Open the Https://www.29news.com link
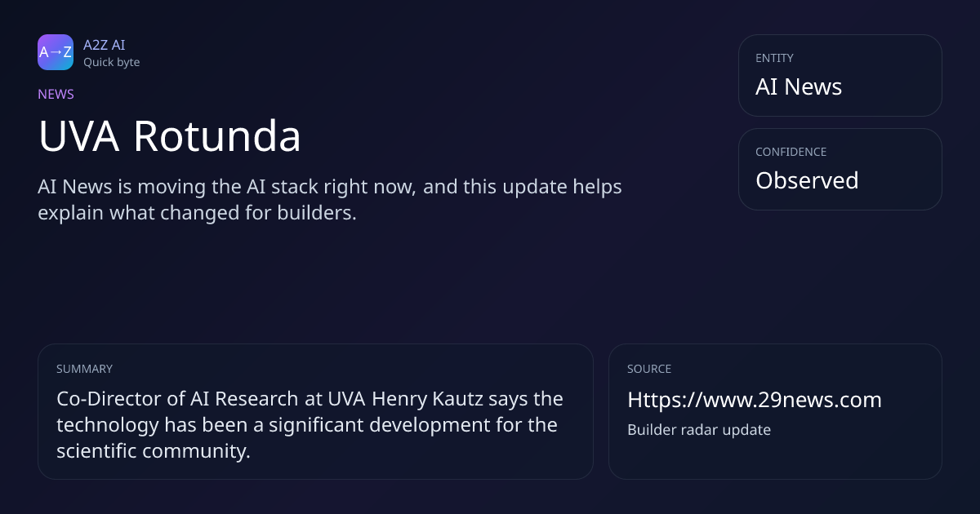The height and width of the screenshot is (514, 980). (x=755, y=400)
